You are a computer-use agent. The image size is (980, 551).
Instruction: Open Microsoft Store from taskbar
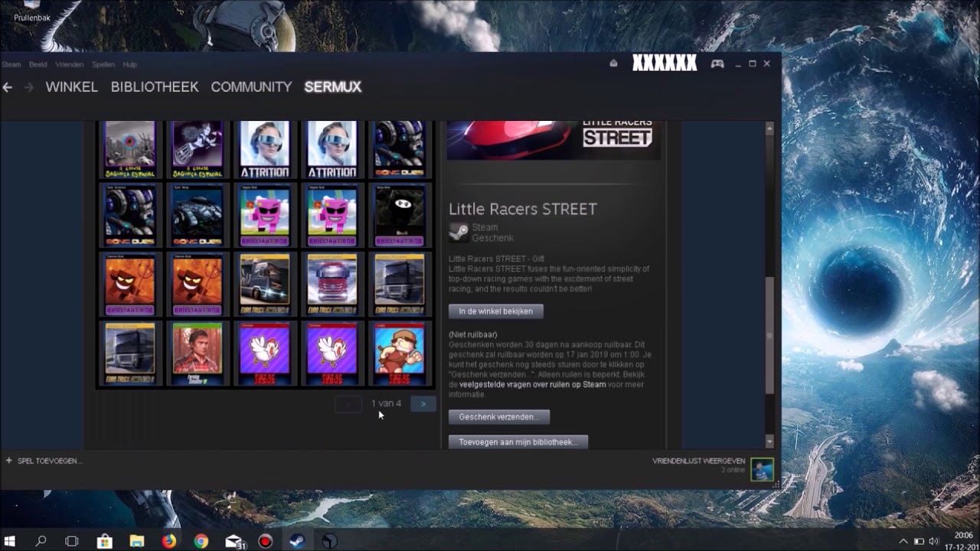pos(104,541)
